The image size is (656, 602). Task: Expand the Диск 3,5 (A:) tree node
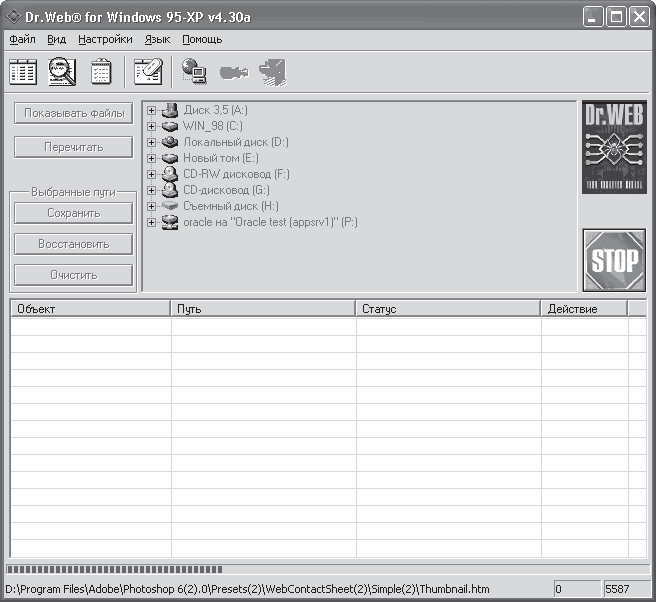(151, 110)
